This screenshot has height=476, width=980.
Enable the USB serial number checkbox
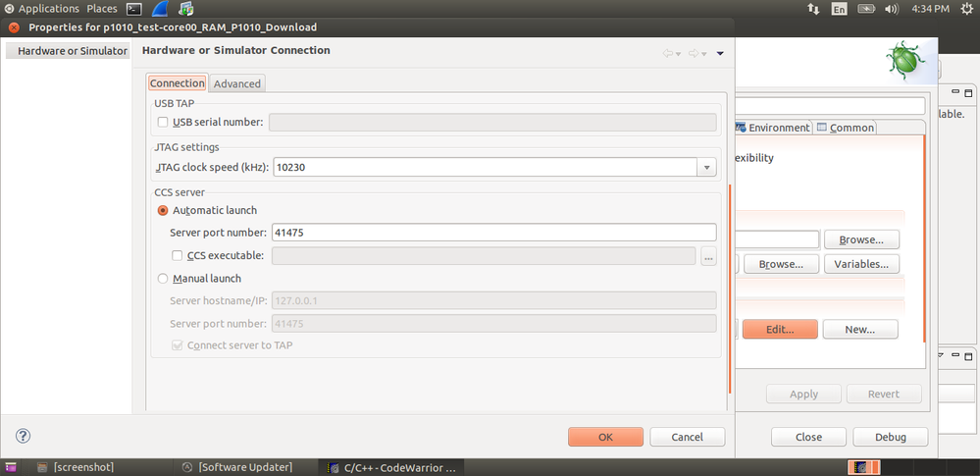(163, 122)
